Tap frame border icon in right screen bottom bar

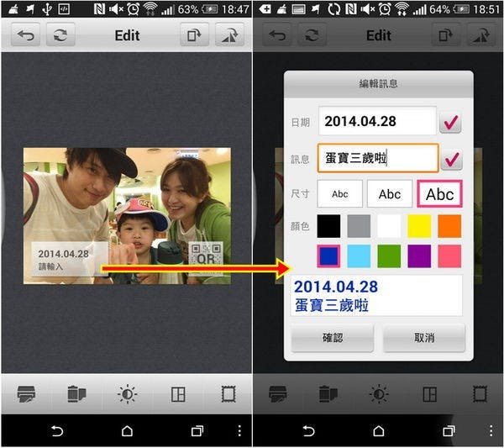pos(480,394)
